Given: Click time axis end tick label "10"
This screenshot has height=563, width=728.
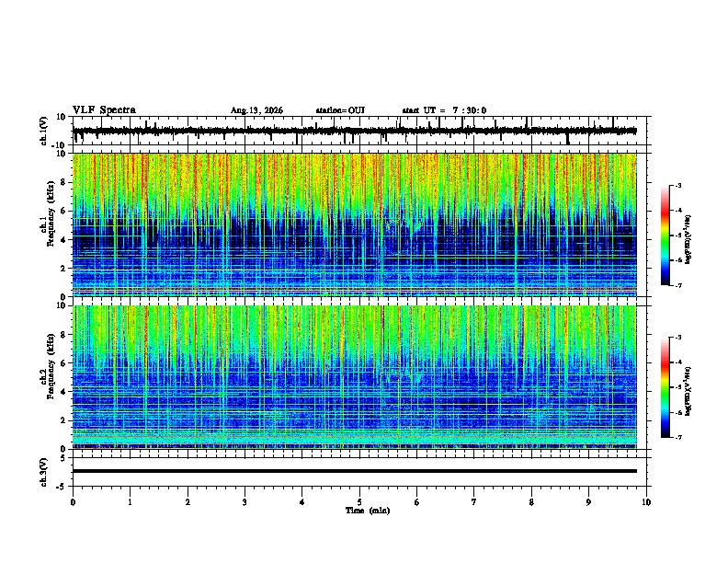Looking at the screenshot, I should click(x=646, y=502).
